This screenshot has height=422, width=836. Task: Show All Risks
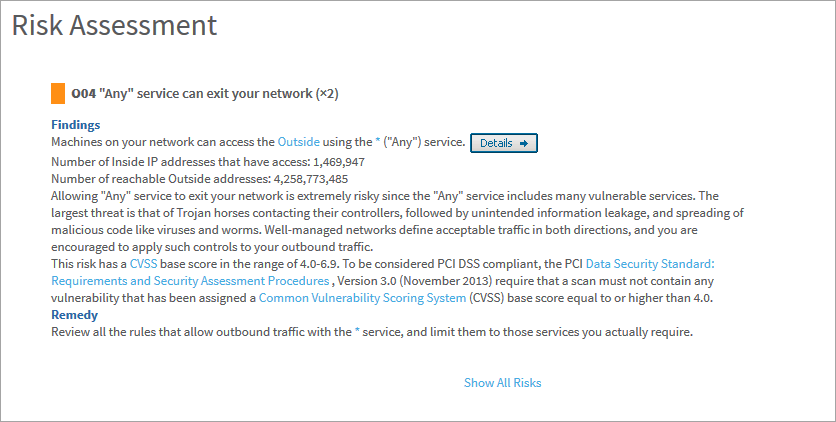(x=503, y=383)
